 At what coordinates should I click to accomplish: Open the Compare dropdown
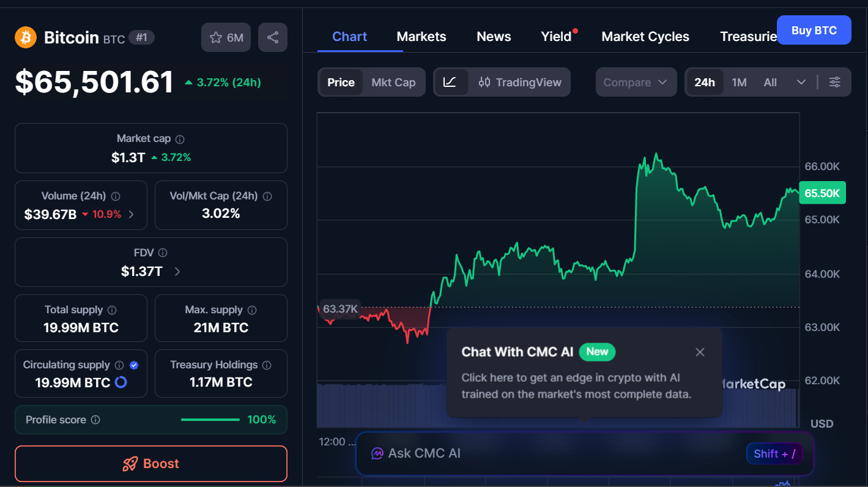pos(635,82)
